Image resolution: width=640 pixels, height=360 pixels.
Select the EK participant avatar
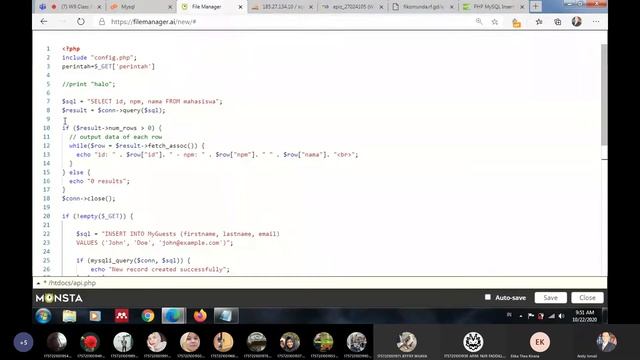pyautogui.click(x=540, y=342)
